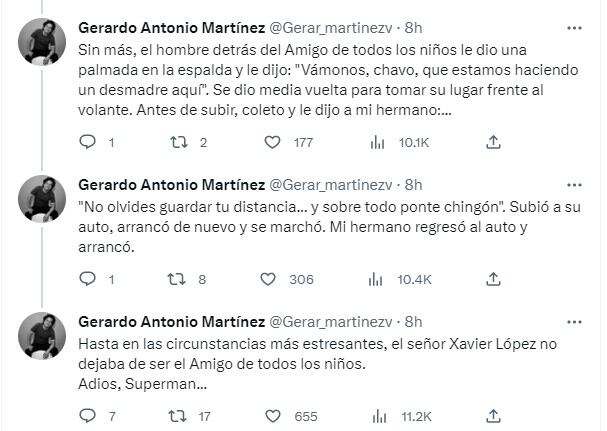Share the second tweet

[x=493, y=279]
